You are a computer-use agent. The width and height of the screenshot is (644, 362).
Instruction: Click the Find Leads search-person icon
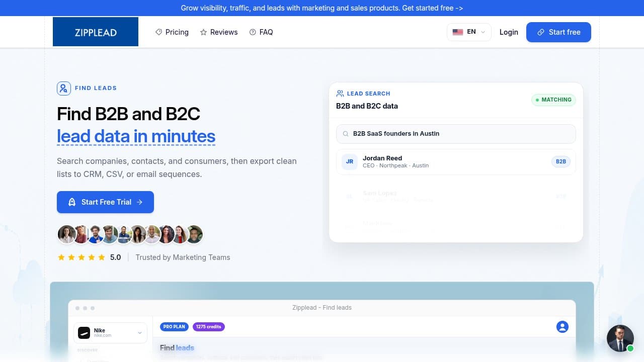[64, 88]
